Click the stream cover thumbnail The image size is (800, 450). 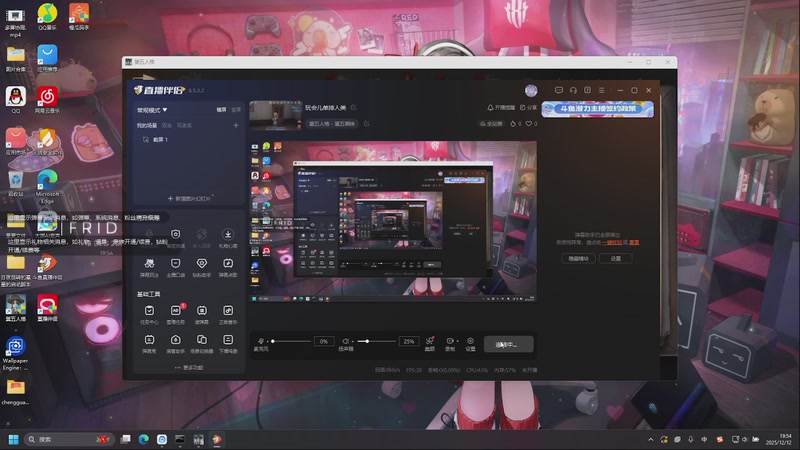[x=276, y=116]
